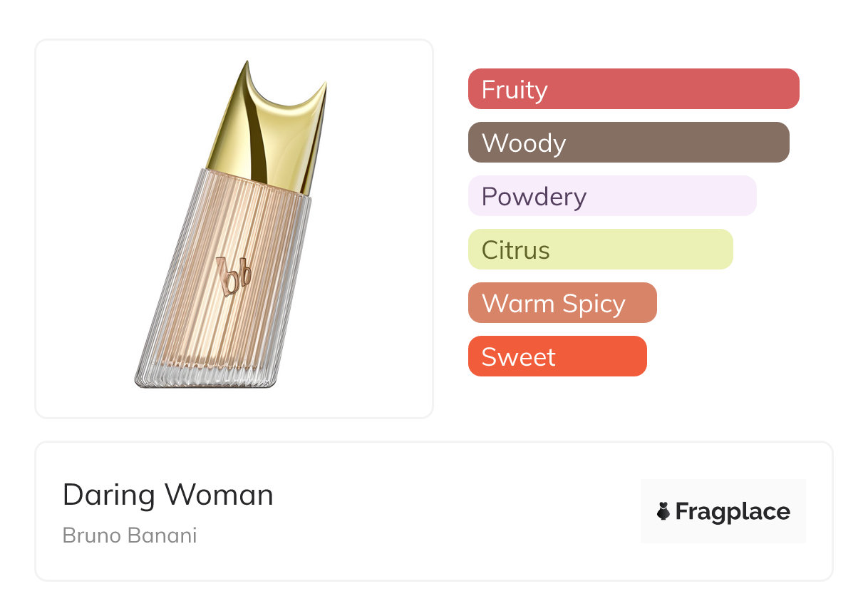Click the word Spicy in accord list
Image resolution: width=868 pixels, height=616 pixels.
click(593, 304)
